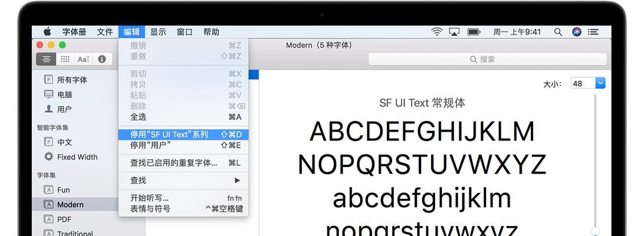The image size is (644, 236).
Task: Choose 停用“用户” menu item
Action: click(x=183, y=145)
